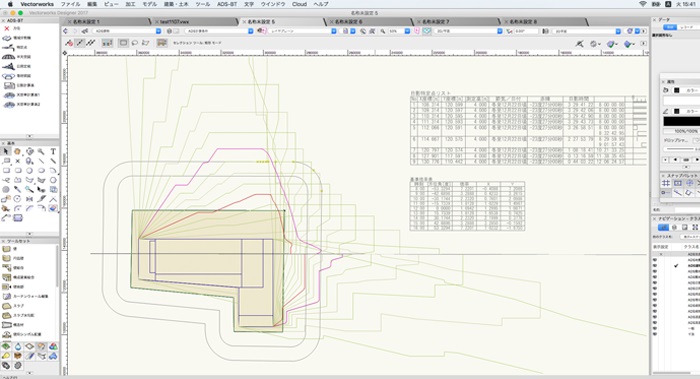Select the Eyedropper tool in 基本 palette

click(x=17, y=189)
